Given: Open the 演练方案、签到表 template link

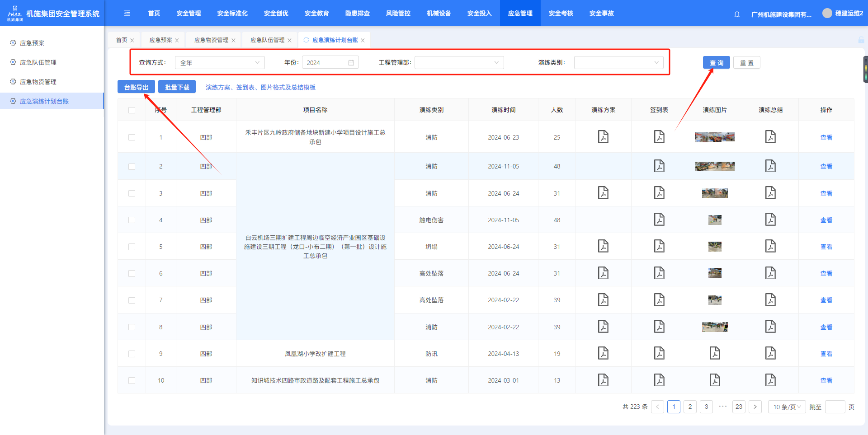Looking at the screenshot, I should click(x=260, y=87).
